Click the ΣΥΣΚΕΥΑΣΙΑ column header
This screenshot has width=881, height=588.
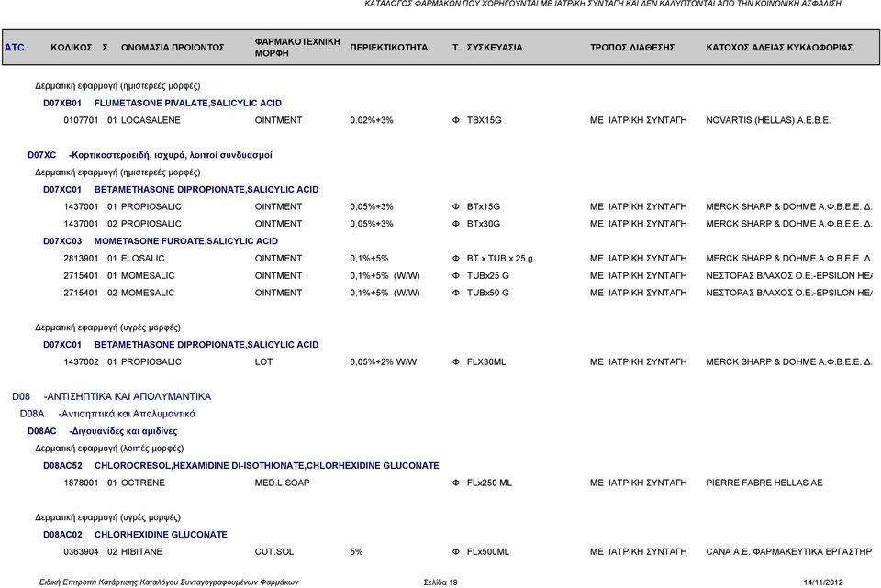495,47
